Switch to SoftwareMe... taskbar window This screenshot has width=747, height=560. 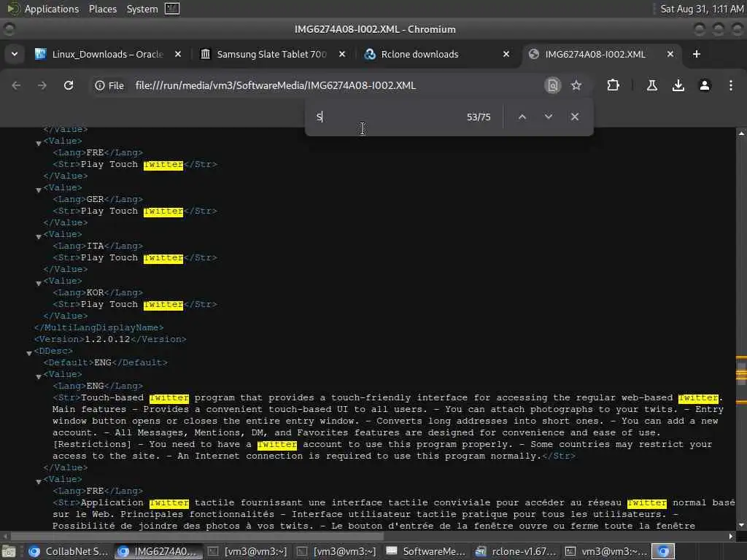coord(426,551)
